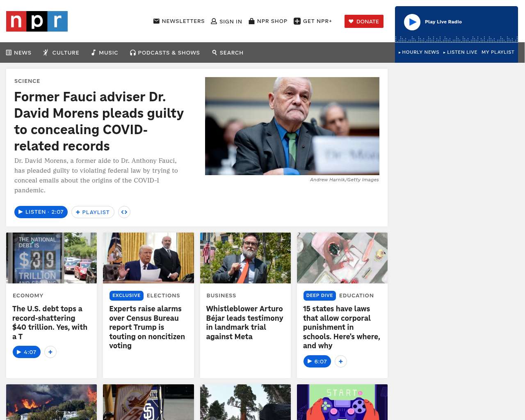Play Live Radio with the round play button
The width and height of the screenshot is (525, 420).
tap(412, 22)
